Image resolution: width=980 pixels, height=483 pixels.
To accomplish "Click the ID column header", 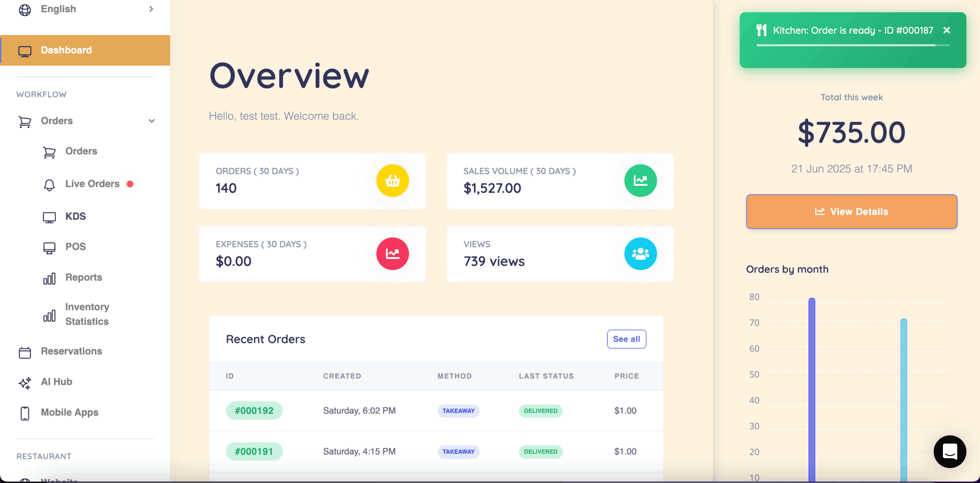I will coord(230,376).
